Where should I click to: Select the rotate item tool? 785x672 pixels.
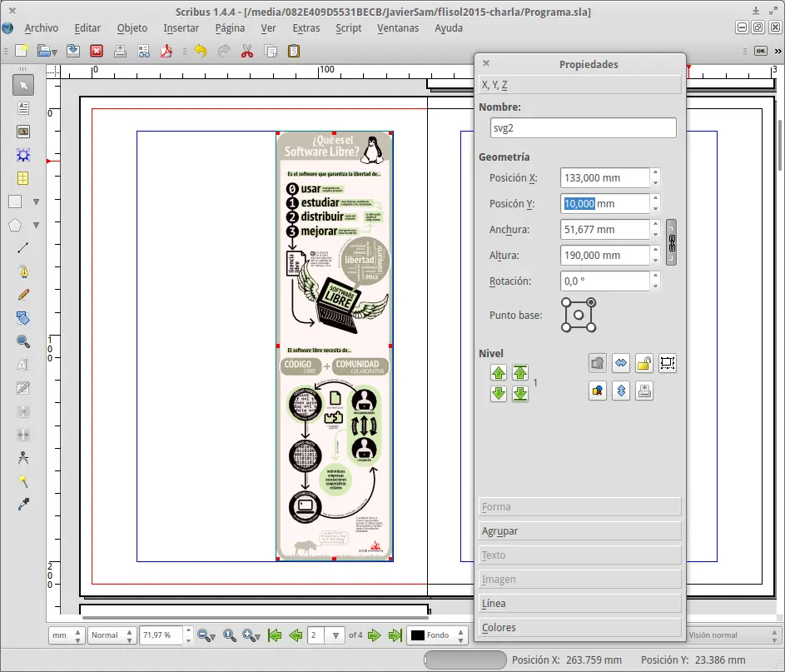click(x=23, y=318)
